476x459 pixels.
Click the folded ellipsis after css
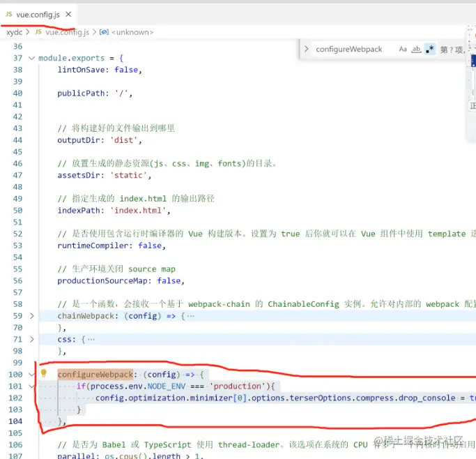91,339
